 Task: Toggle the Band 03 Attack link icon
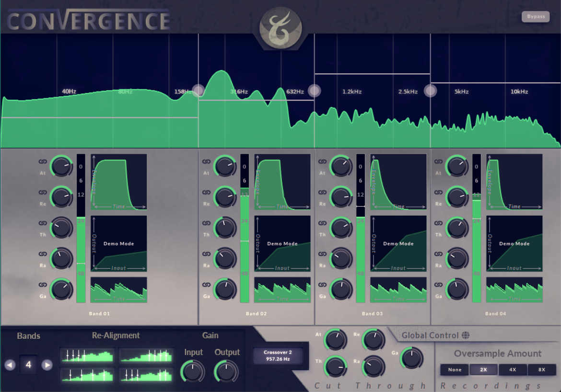click(322, 161)
